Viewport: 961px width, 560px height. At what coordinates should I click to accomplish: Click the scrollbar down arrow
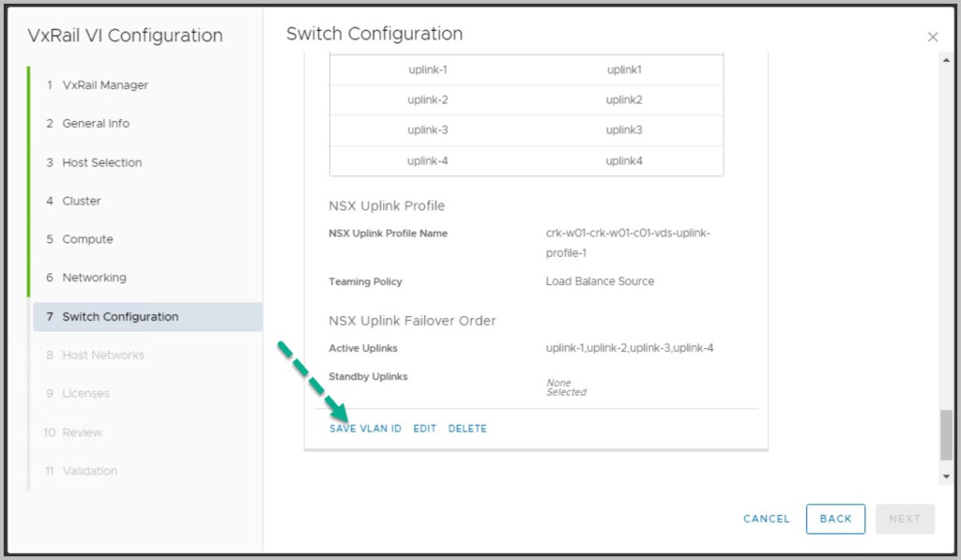click(x=946, y=477)
